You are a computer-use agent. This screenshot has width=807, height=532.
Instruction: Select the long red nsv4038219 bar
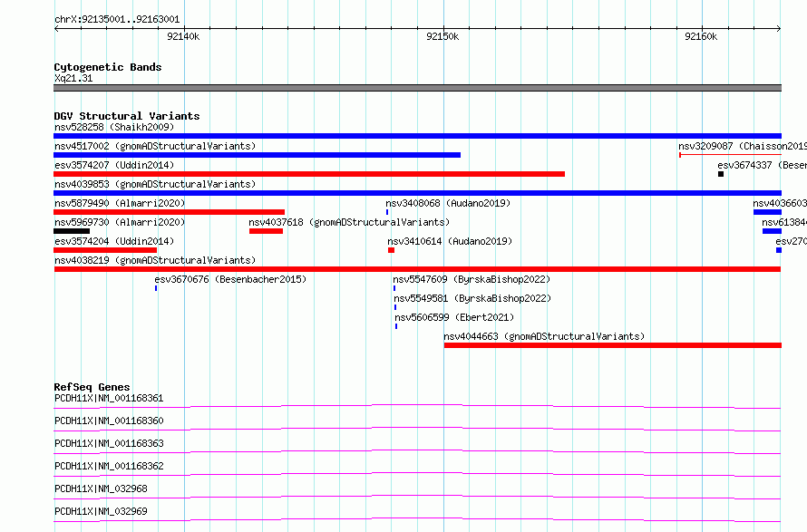point(417,269)
